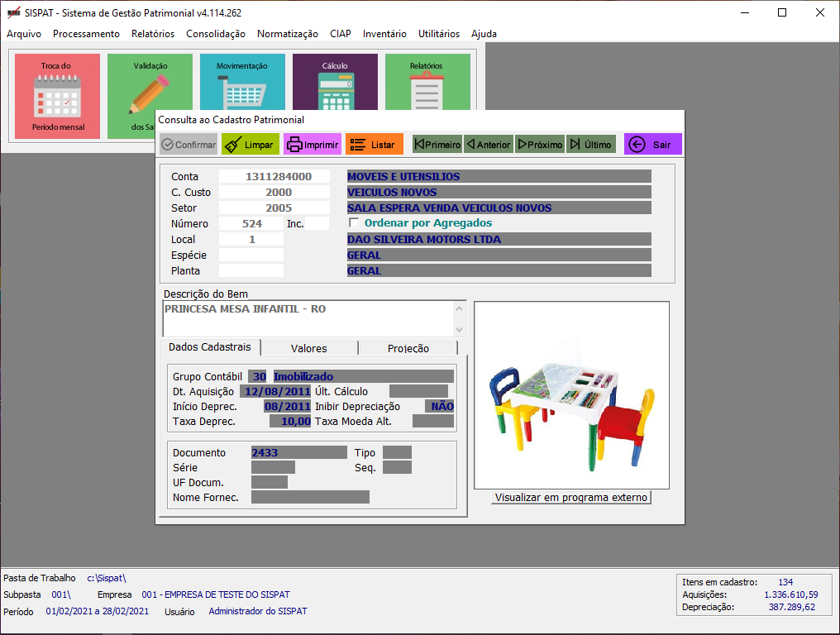
Task: Go to Primeiro record
Action: [x=437, y=145]
